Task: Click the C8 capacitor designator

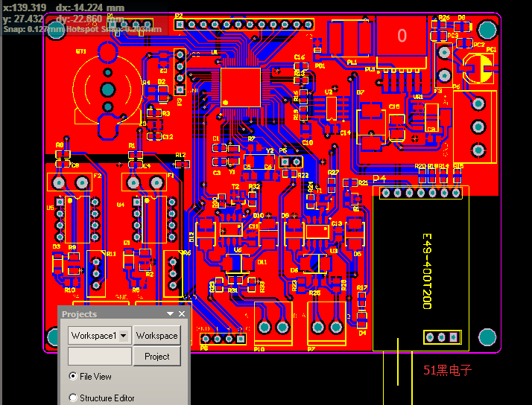Action: pos(75,165)
